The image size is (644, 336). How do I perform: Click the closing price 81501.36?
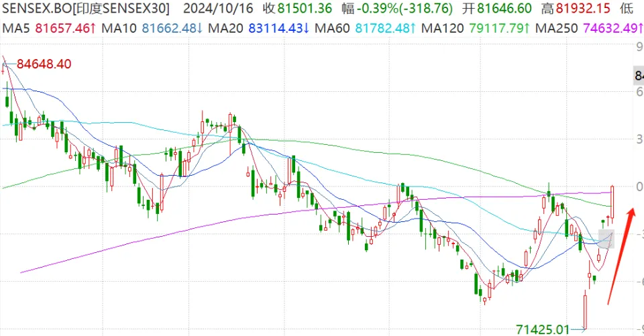point(294,9)
